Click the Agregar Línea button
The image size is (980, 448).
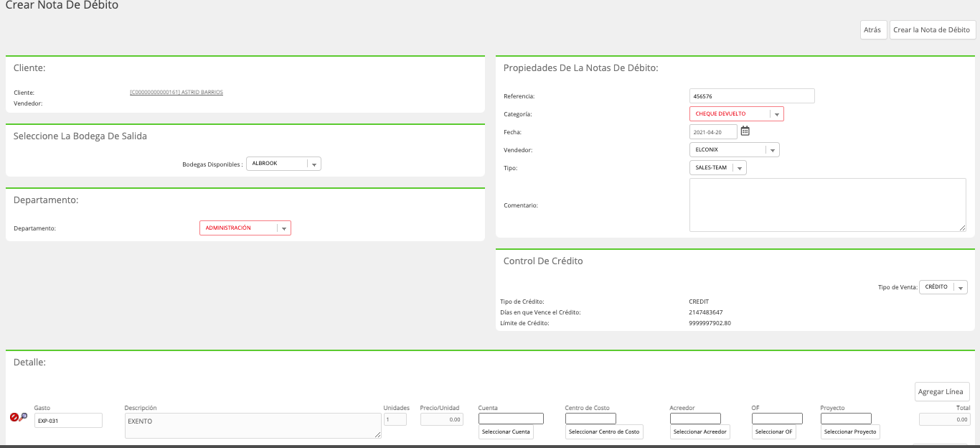coord(943,391)
